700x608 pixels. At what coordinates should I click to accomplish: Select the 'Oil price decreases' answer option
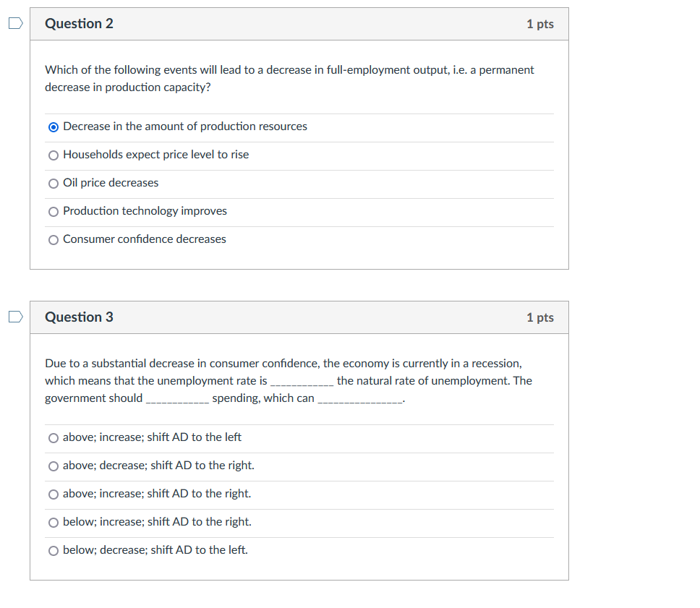(54, 183)
